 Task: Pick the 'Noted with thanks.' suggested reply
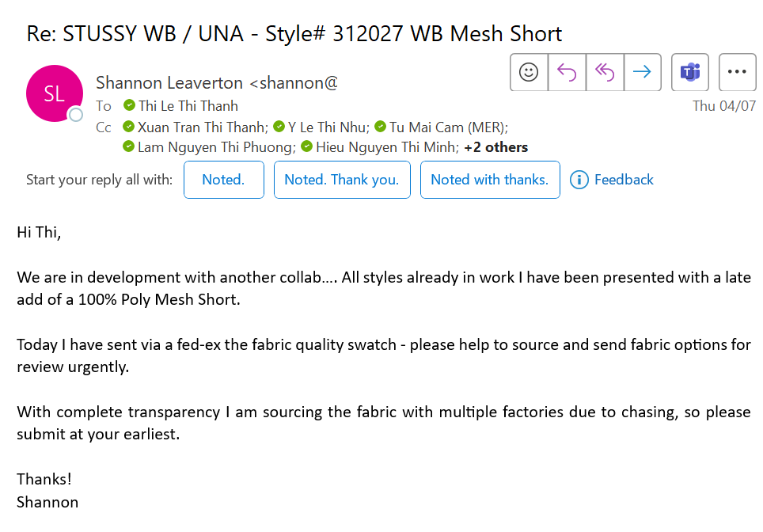[x=490, y=180]
